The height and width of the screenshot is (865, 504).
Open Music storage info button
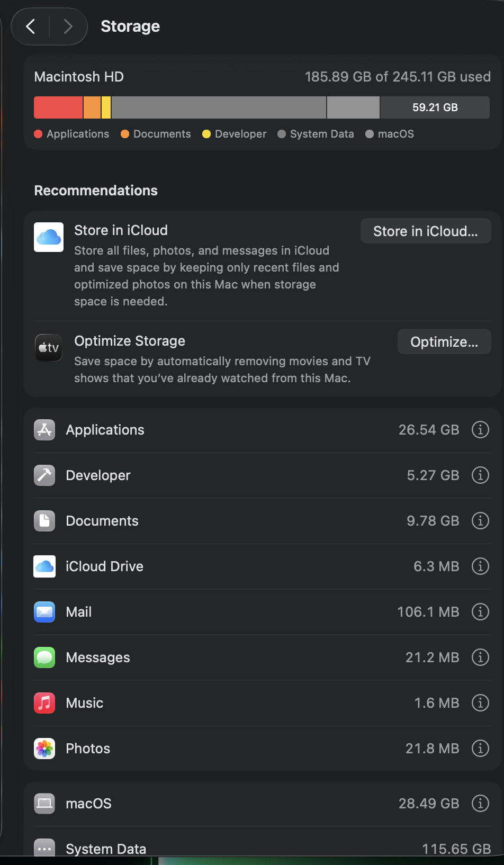click(480, 703)
